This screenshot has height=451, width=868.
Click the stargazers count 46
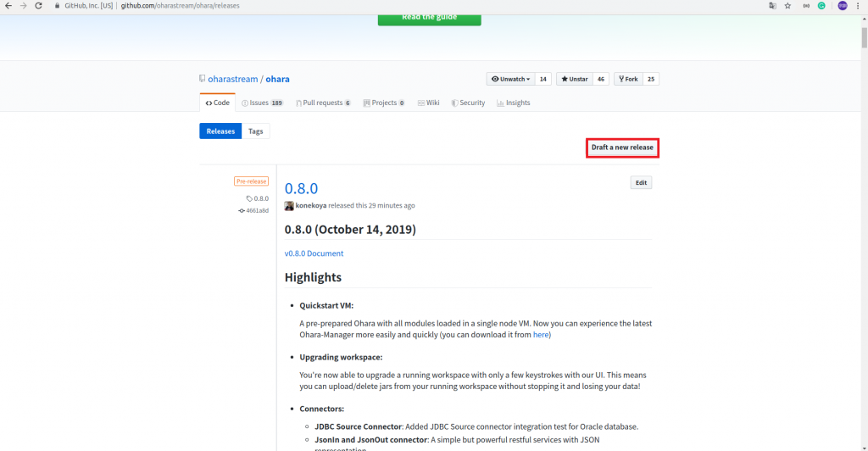(x=601, y=79)
